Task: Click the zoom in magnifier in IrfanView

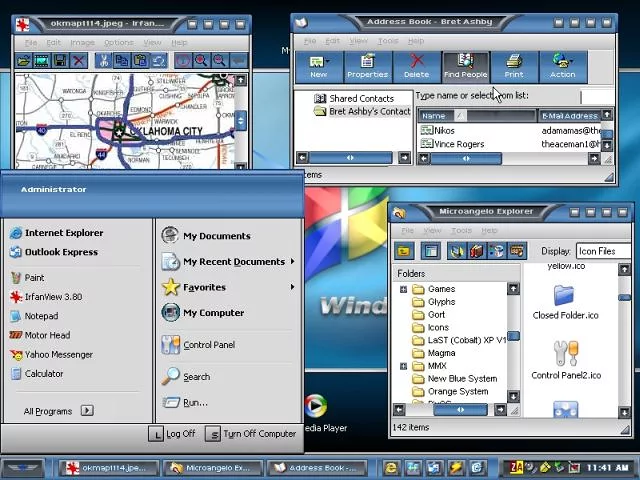Action: [201, 61]
